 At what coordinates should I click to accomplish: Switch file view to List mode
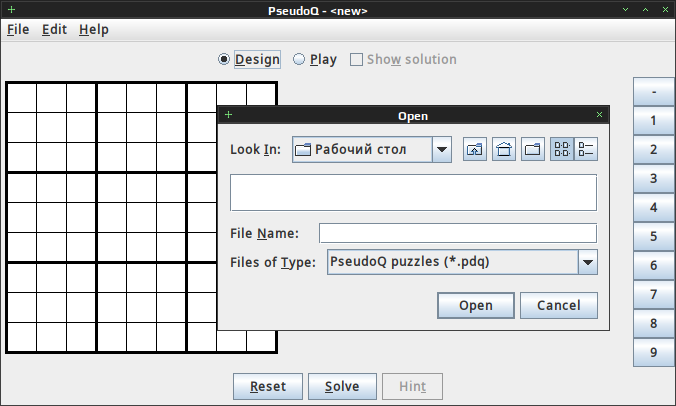click(x=562, y=149)
